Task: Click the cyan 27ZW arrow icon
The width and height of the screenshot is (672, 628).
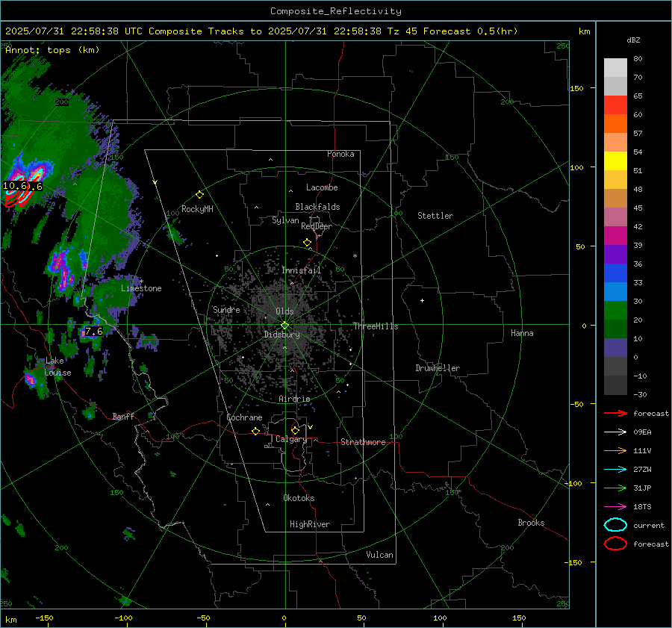Action: point(615,470)
